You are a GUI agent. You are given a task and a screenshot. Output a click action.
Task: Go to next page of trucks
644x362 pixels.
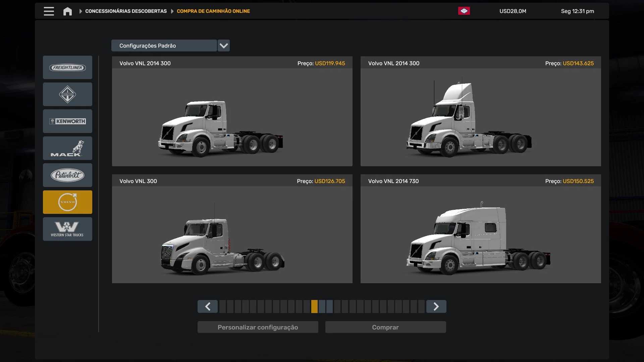click(436, 306)
